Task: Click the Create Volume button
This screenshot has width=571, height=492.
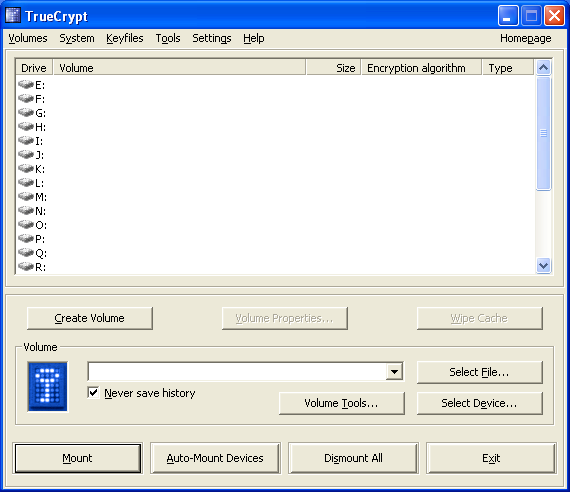Action: [90, 318]
